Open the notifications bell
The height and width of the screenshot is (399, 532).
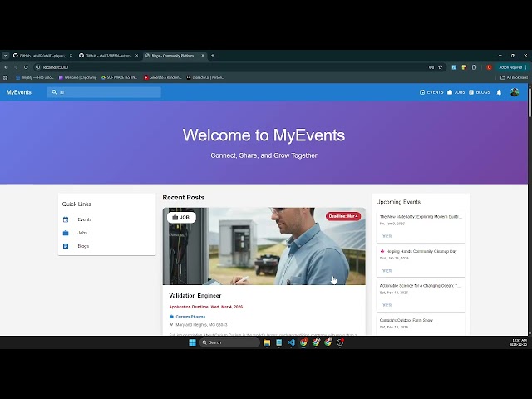(x=499, y=92)
